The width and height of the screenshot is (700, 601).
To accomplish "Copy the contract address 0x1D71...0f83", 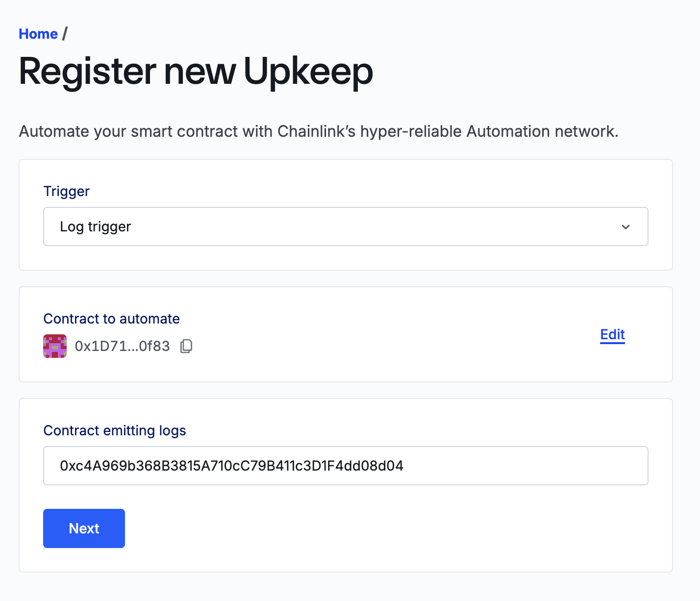I will coord(186,346).
